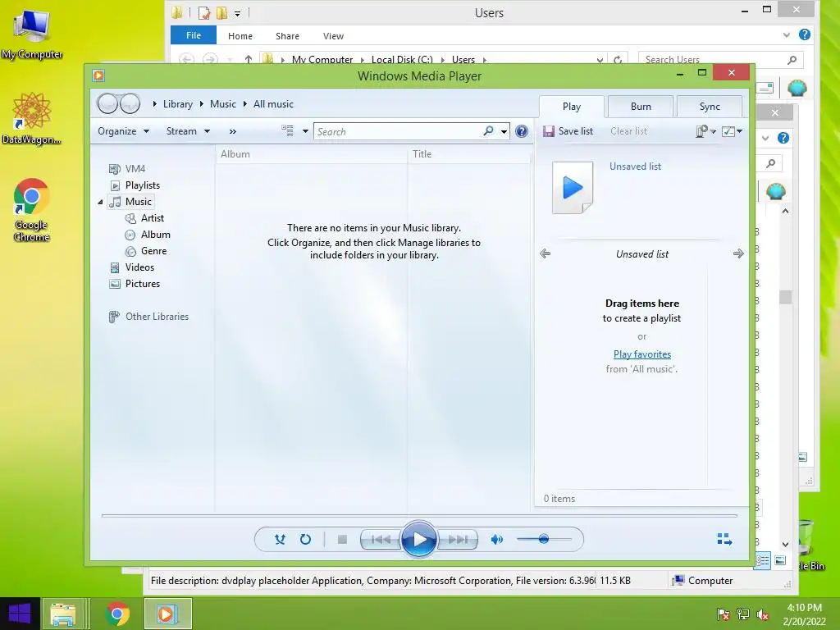This screenshot has height=630, width=840.
Task: Go up one folder in the Users window
Action: tap(248, 59)
